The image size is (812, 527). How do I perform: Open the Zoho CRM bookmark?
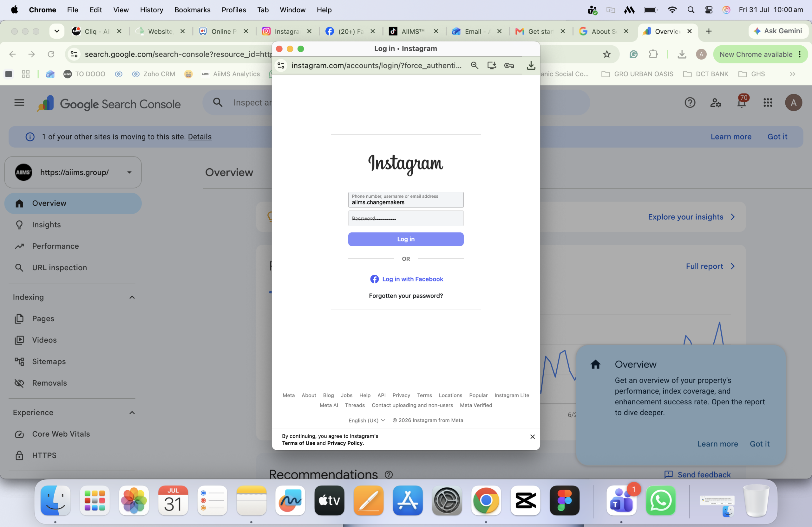point(154,74)
